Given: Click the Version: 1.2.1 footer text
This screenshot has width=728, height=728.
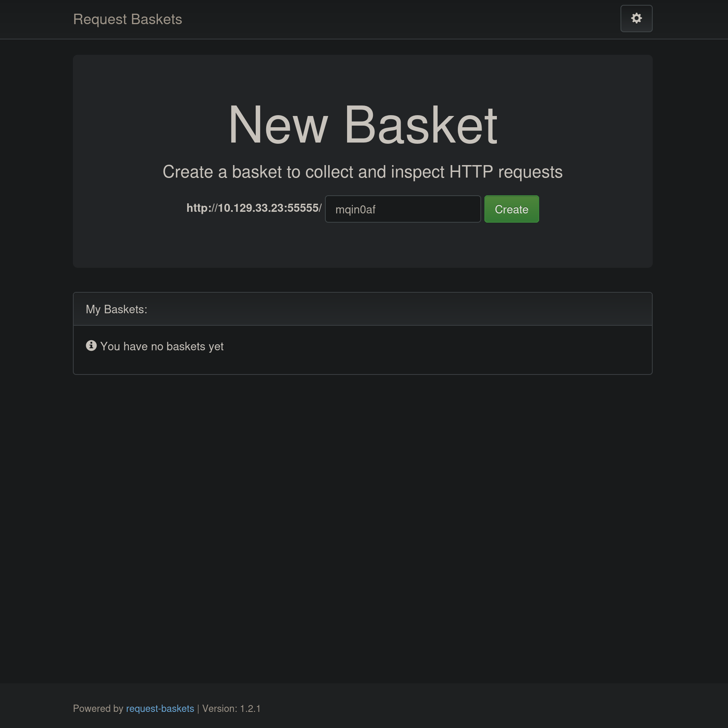Looking at the screenshot, I should (232, 709).
